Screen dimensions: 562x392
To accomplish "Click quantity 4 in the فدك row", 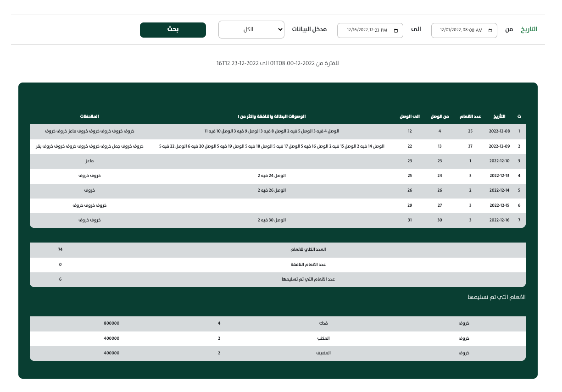I will pos(219,323).
